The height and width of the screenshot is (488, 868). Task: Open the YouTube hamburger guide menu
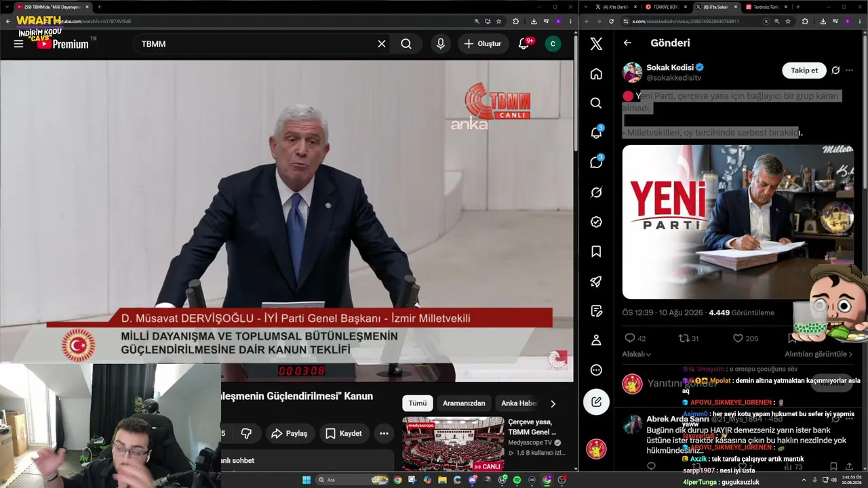click(18, 44)
